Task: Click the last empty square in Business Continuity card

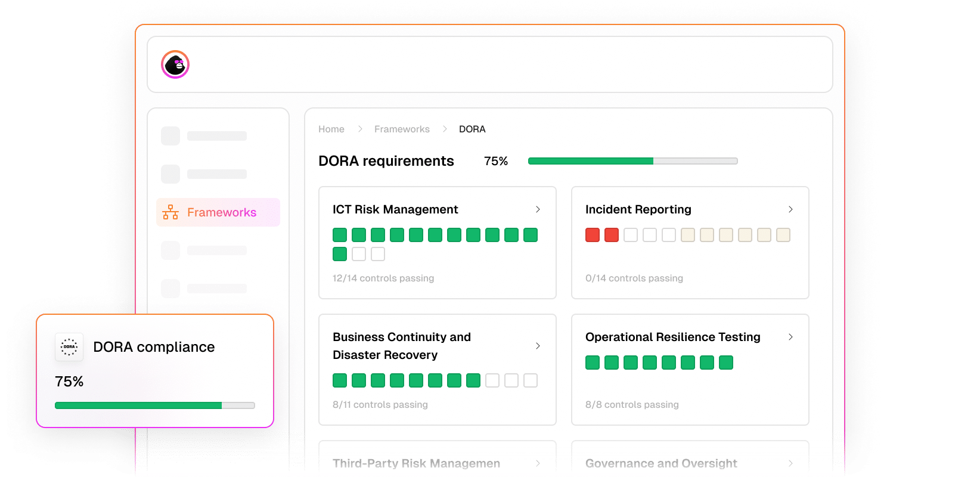Action: point(531,380)
